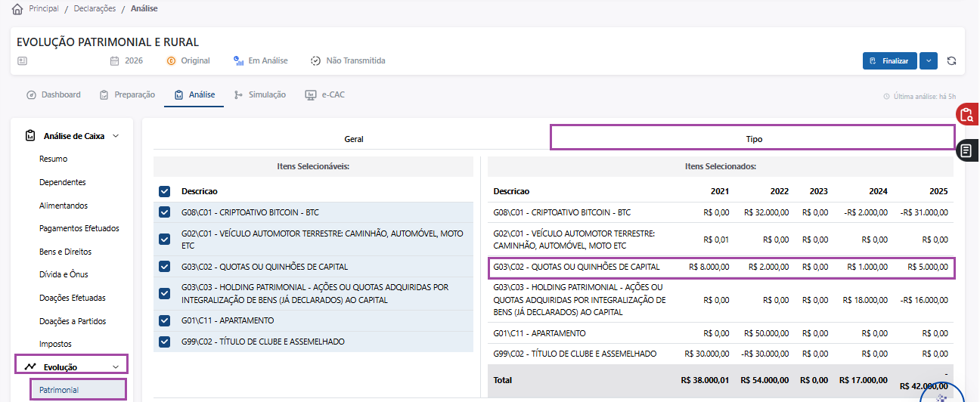Click the calendar icon beside 2026

point(115,60)
